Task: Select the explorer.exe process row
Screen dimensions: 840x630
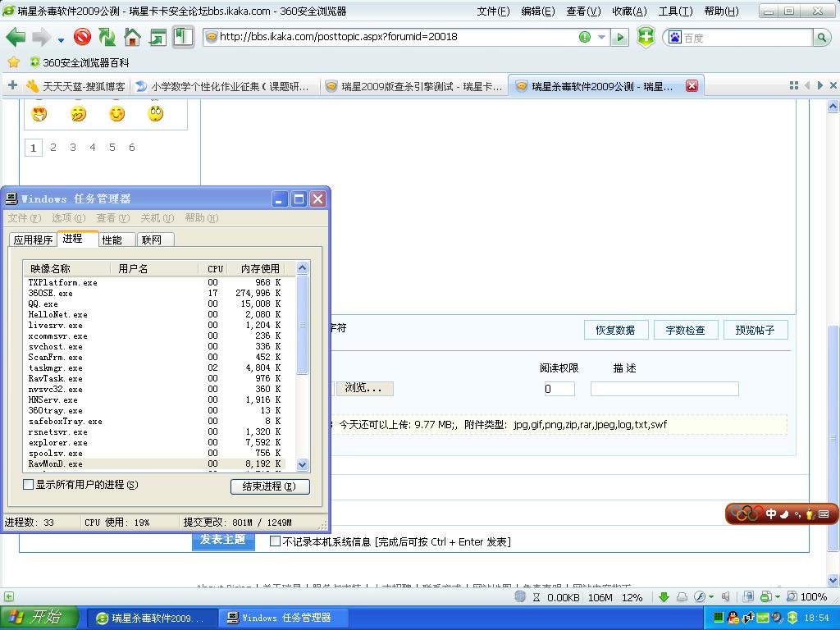Action: (x=155, y=442)
